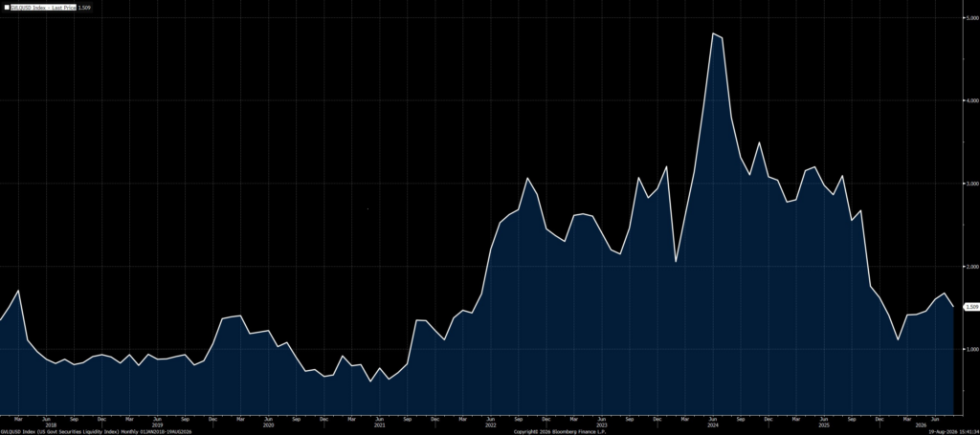This screenshot has height=435, width=980.
Task: Select the 2024 year label on time axis
Action: coord(713,424)
